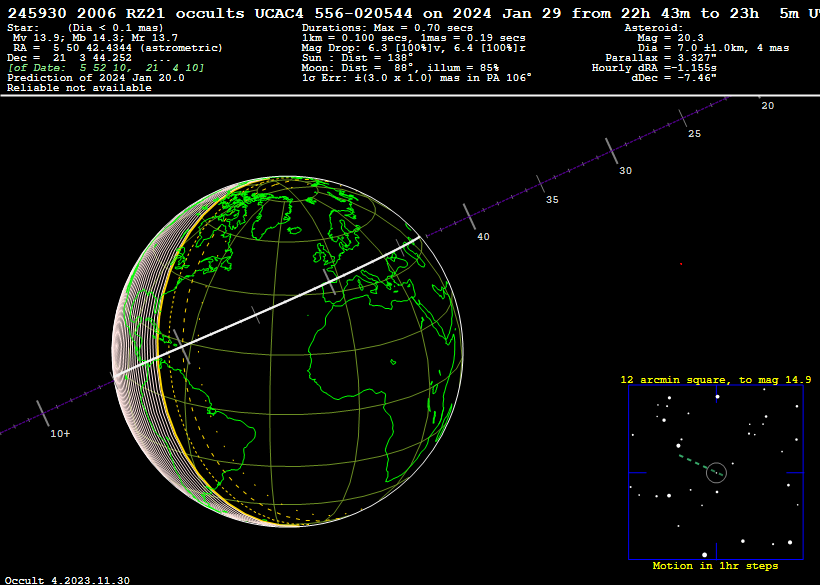
Task: Click the 'Moon: Dist = 88°, illum = 85%' line
Action: [401, 67]
